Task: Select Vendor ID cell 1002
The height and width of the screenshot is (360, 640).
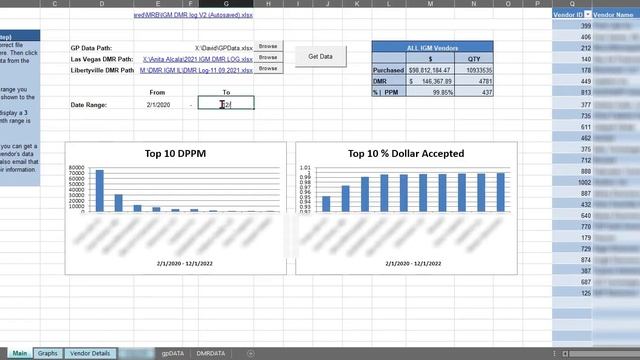Action: [572, 182]
